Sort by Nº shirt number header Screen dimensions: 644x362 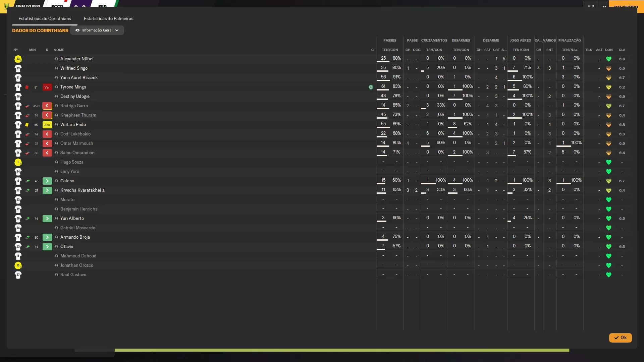[15, 50]
